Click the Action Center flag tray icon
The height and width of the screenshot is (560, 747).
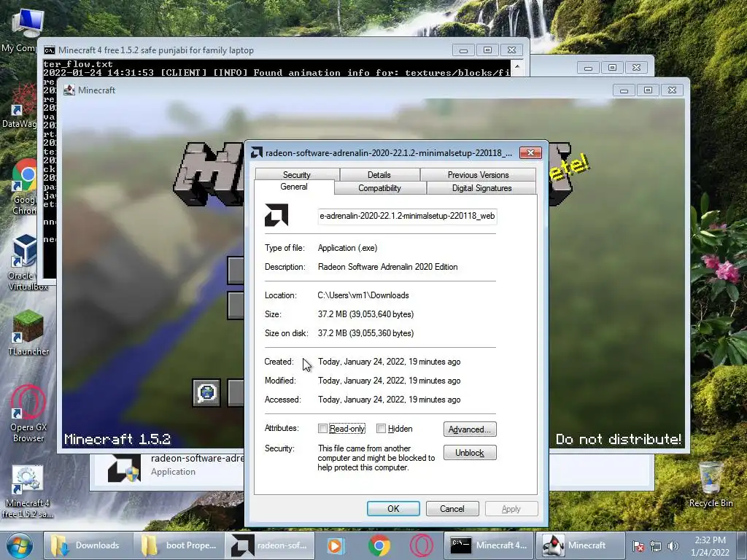pyautogui.click(x=639, y=546)
